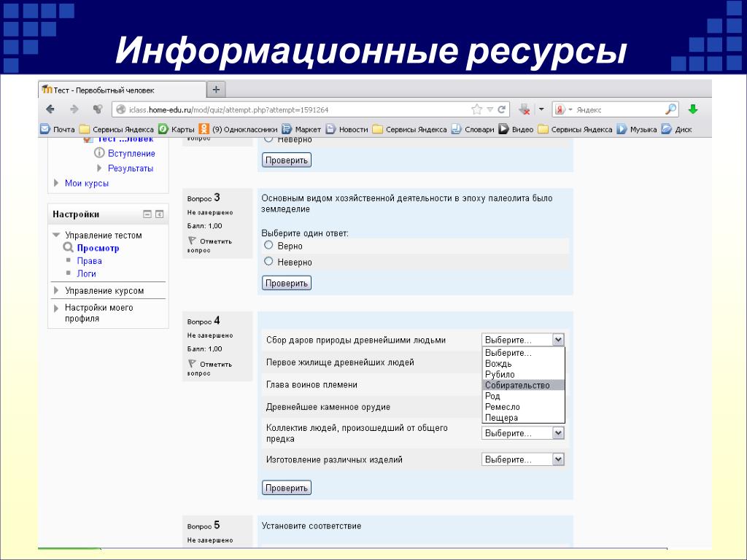Choose Рубило in the open dropdown list
This screenshot has width=747, height=560.
[524, 374]
